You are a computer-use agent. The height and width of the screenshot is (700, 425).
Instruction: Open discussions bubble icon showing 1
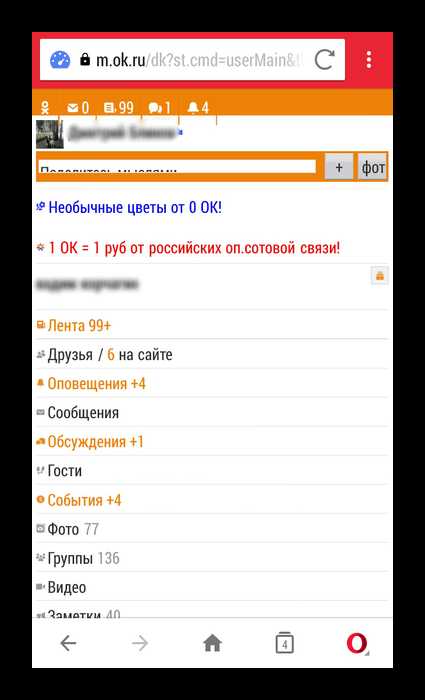click(x=160, y=108)
